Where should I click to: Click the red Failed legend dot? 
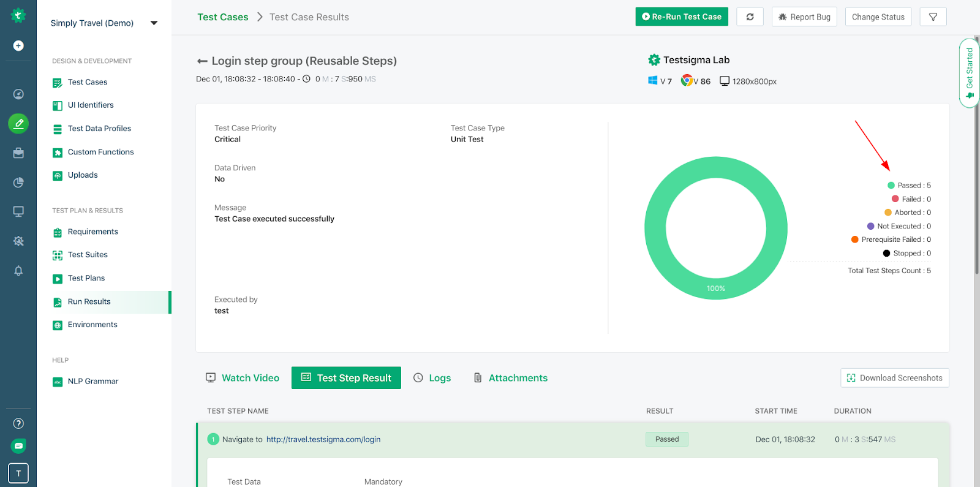click(895, 199)
